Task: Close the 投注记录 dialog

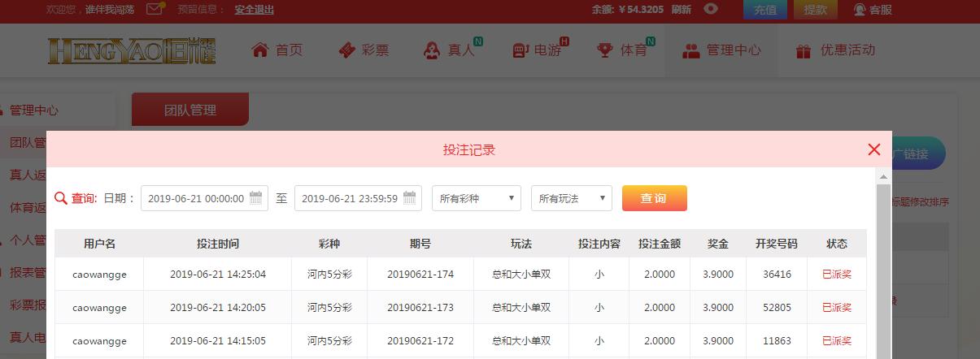Action: [x=874, y=149]
